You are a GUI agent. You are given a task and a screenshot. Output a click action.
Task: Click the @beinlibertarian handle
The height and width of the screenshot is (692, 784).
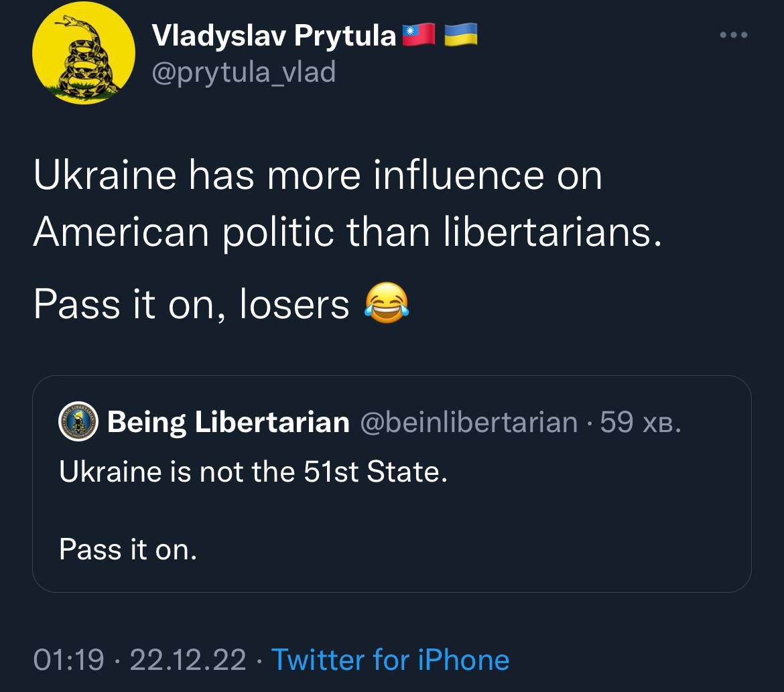(469, 422)
